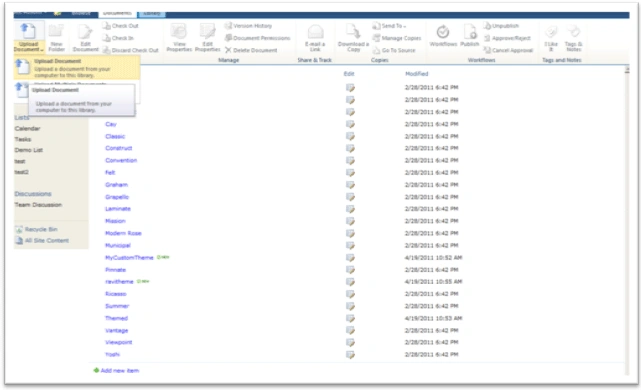The width and height of the screenshot is (641, 390).
Task: Open Document Permissions from the ribbon
Action: click(x=257, y=38)
